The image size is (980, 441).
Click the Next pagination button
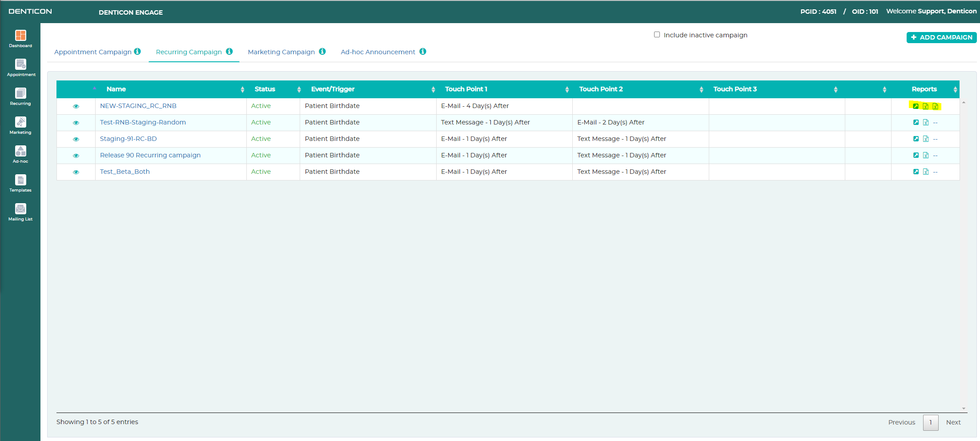point(953,422)
